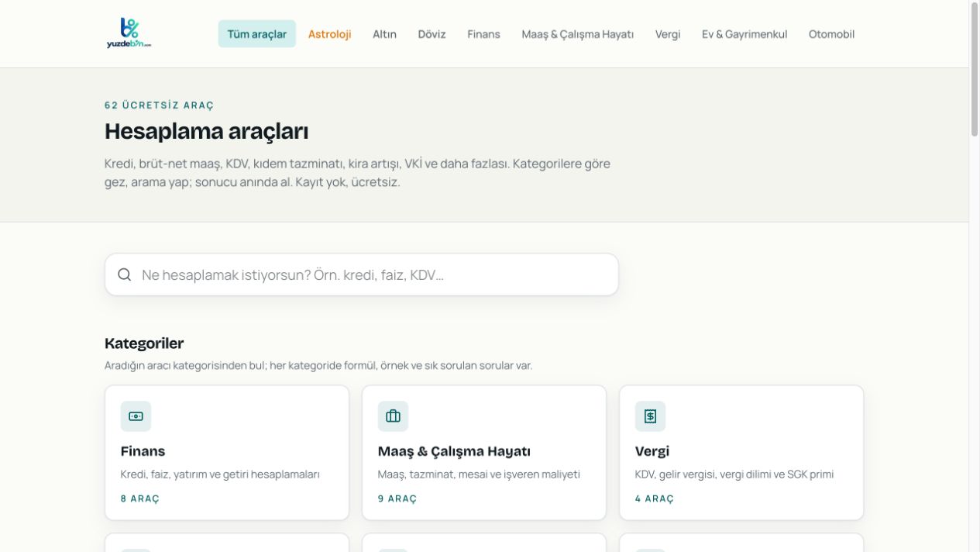Focus the 'Ne hesaplamak istiyorsun?' search field
Viewport: 980px width, 552px height.
(362, 274)
